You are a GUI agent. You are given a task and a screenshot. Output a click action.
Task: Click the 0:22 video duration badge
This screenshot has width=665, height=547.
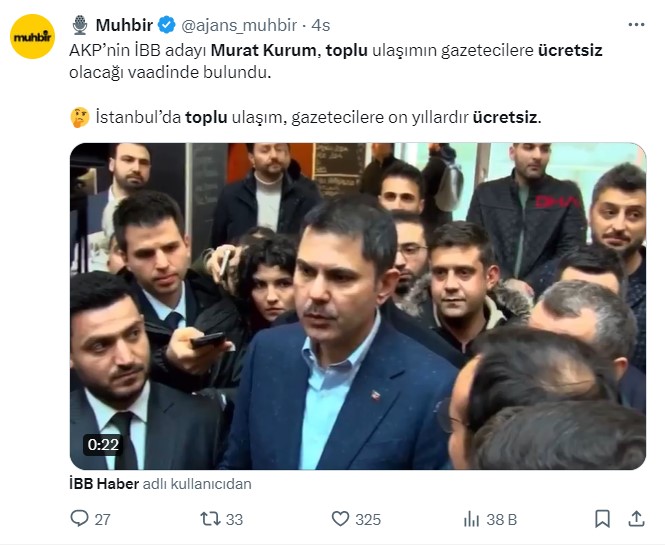[103, 444]
